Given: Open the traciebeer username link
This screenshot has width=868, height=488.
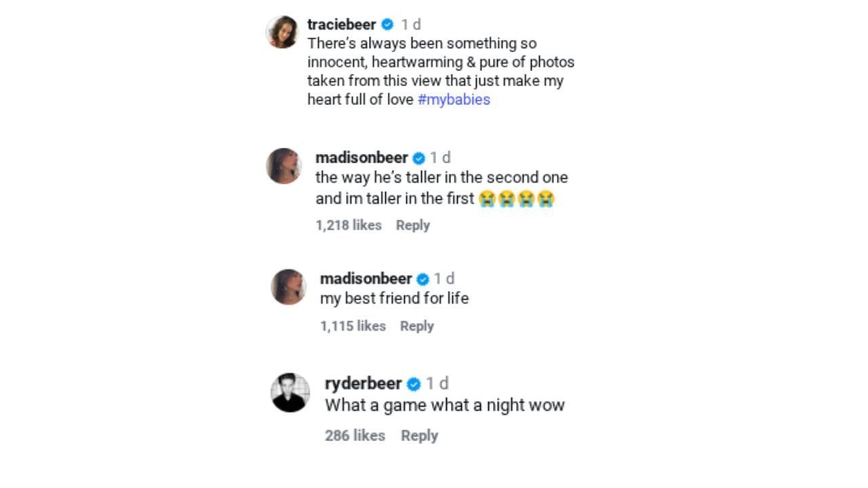Looking at the screenshot, I should point(341,24).
